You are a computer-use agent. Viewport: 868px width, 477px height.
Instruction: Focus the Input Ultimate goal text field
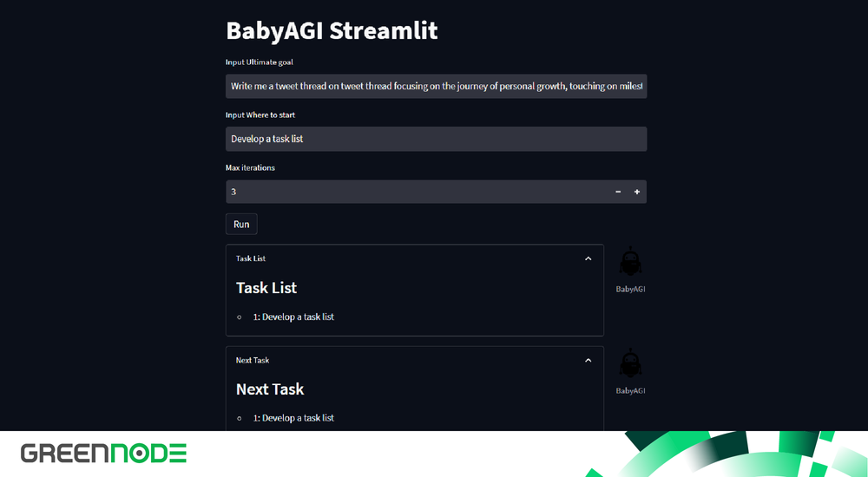(x=436, y=87)
